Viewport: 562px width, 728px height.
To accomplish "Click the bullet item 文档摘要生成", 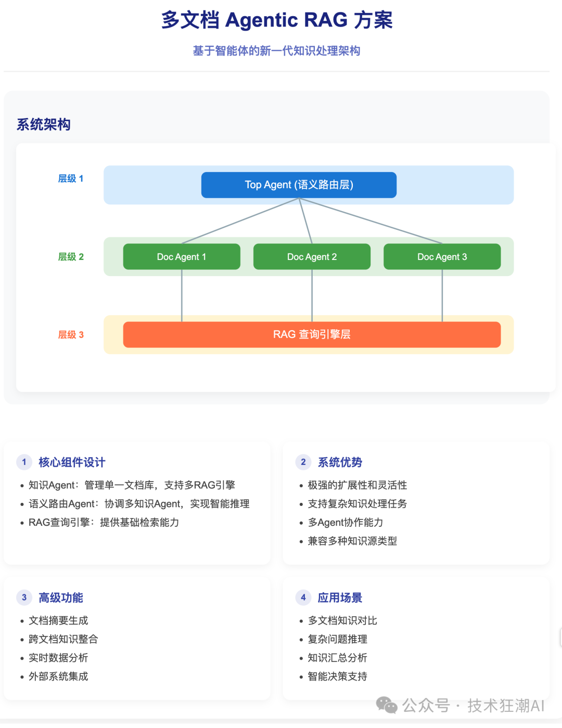I will 59,620.
